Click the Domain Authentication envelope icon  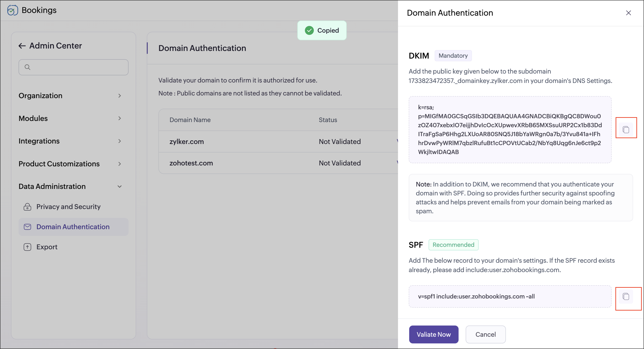(x=28, y=227)
